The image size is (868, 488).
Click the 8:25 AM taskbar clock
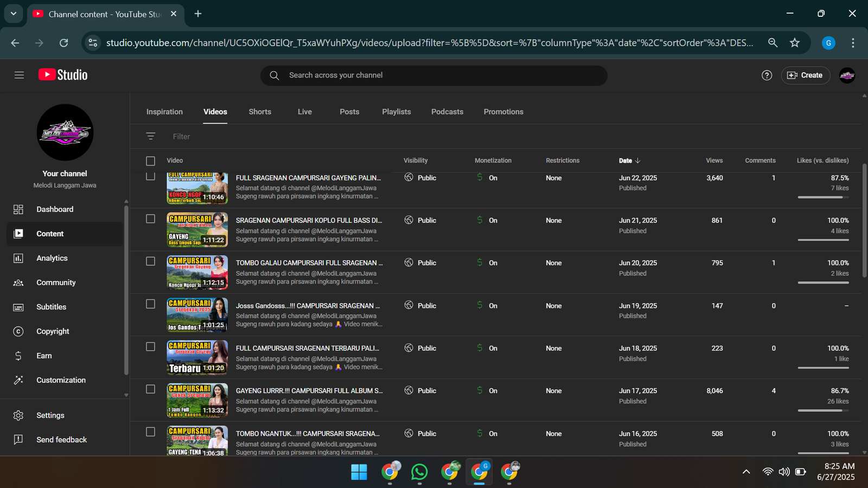[839, 466]
